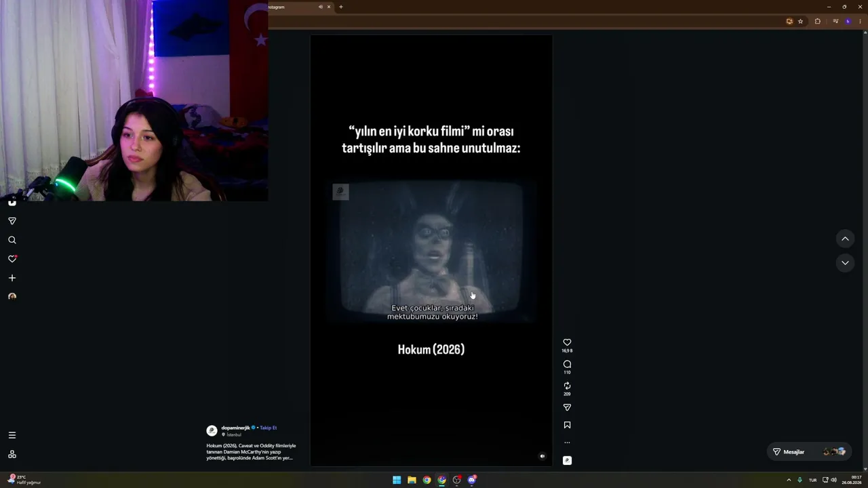Screen dimensions: 868x488
Task: Share the reel via the paper plane icon
Action: [x=567, y=407]
